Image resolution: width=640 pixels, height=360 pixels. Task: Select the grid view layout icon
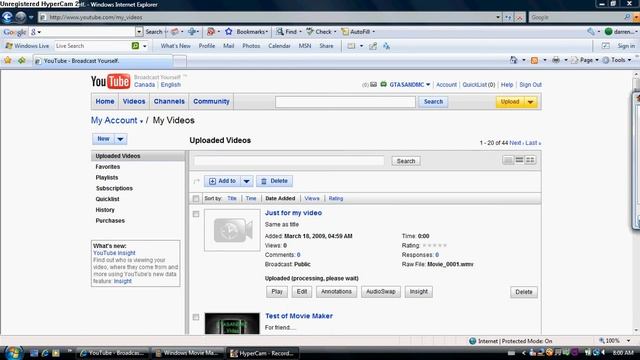tap(530, 160)
